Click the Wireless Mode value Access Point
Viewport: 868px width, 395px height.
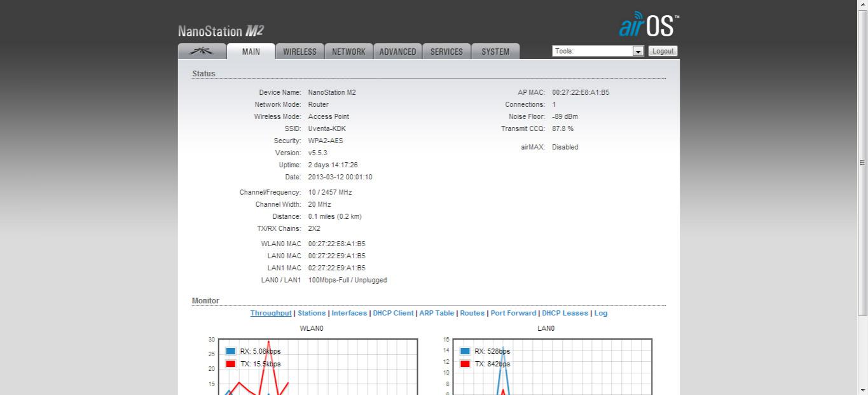[329, 116]
